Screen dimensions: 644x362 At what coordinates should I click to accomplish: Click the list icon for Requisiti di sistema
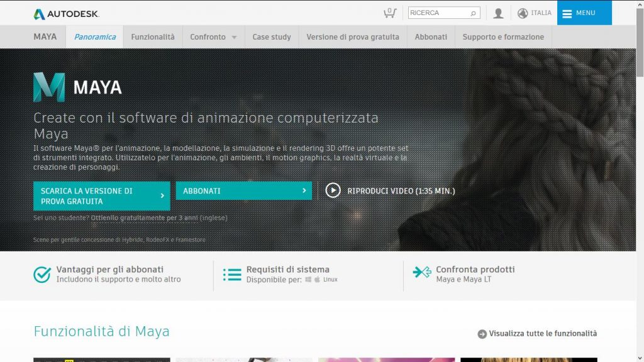(232, 275)
